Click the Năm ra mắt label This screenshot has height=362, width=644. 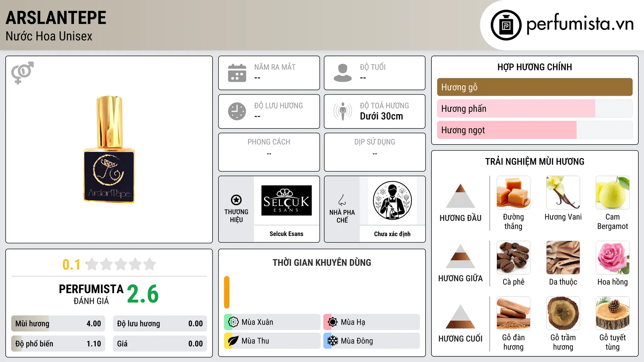point(275,67)
